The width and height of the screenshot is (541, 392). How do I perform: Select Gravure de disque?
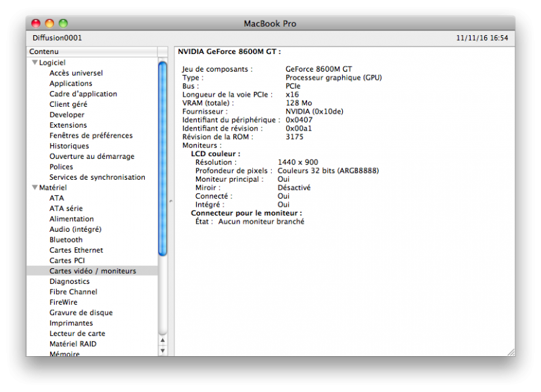[80, 313]
